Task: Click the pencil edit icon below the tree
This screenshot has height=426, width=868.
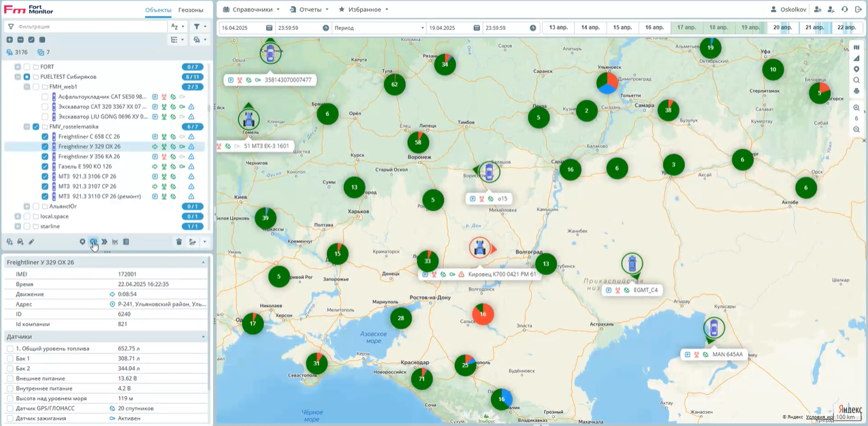Action: [31, 242]
